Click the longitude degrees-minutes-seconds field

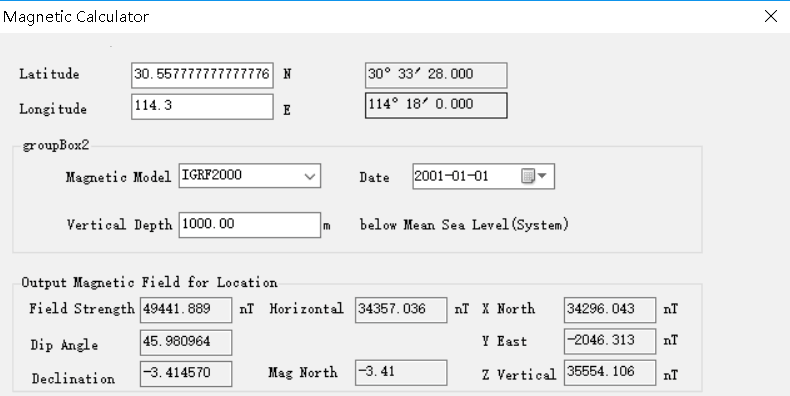point(436,105)
